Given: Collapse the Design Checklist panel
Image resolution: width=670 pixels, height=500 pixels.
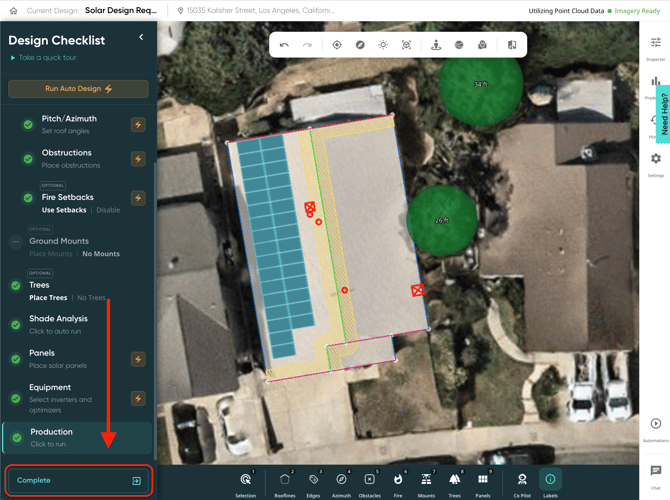Looking at the screenshot, I should [x=141, y=37].
